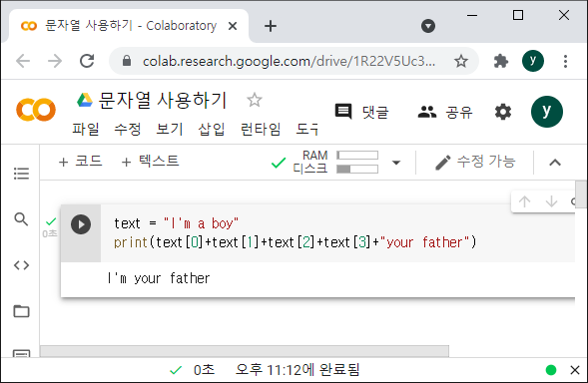Open the 삽입 menu
This screenshot has height=383, width=588.
coord(212,130)
